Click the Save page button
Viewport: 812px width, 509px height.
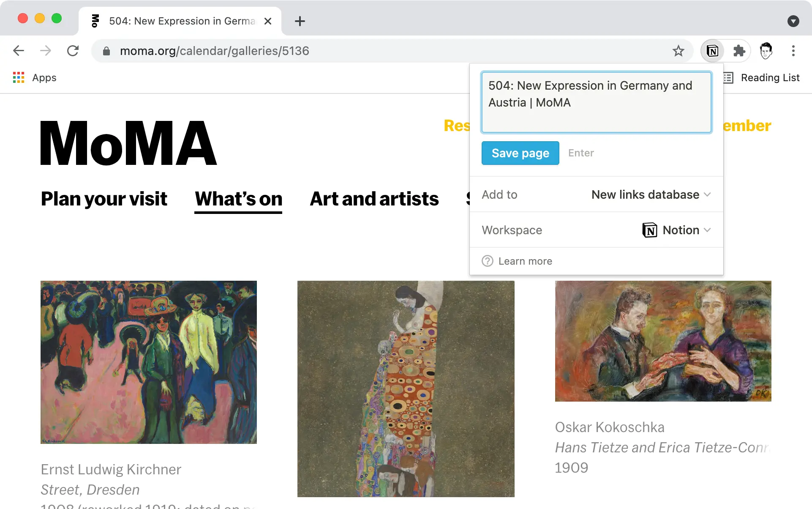[520, 153]
